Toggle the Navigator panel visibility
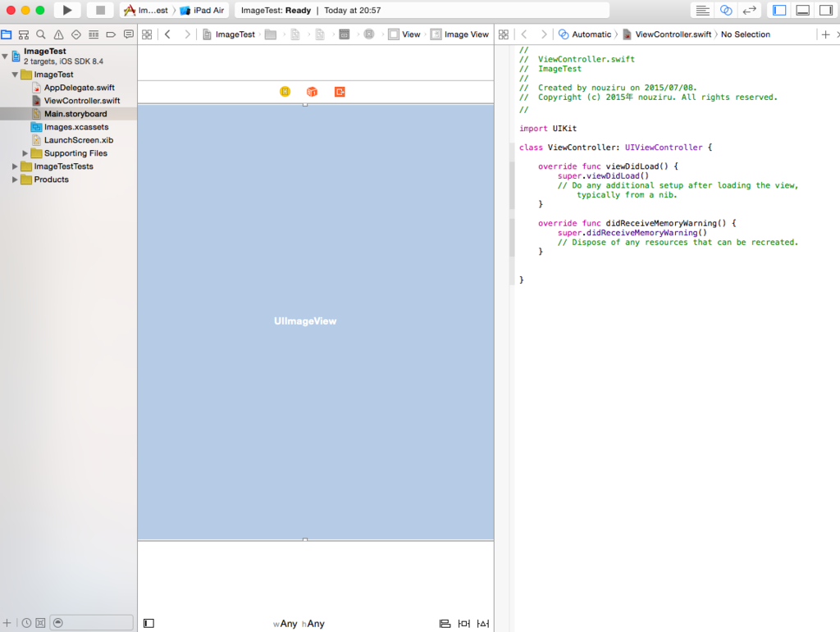This screenshot has height=632, width=840. click(x=779, y=10)
